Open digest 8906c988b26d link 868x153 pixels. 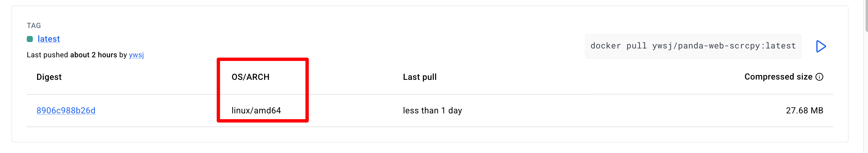tap(66, 110)
